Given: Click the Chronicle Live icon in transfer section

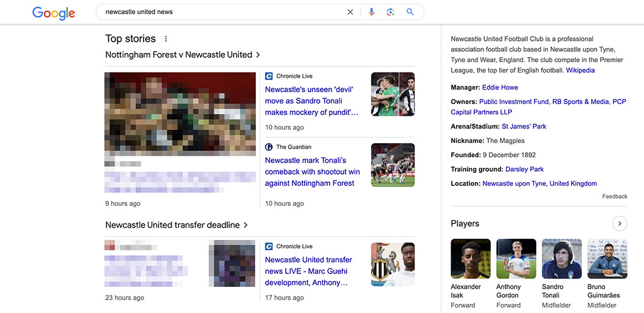Looking at the screenshot, I should tap(269, 247).
